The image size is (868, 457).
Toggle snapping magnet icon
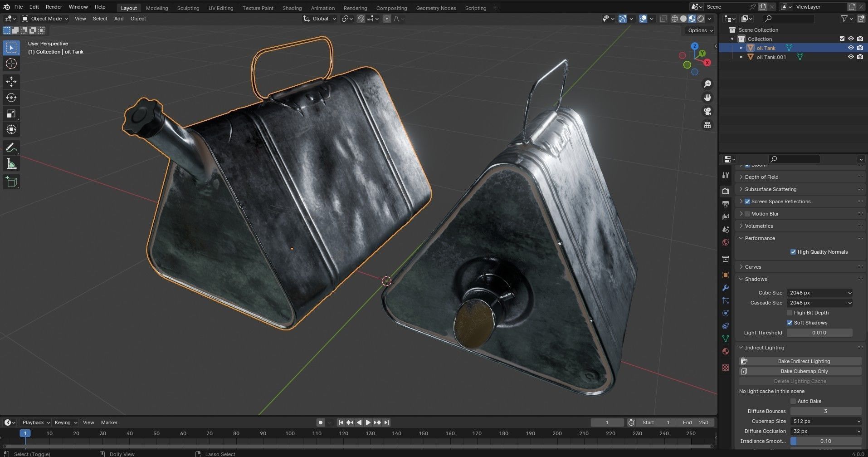click(x=361, y=19)
